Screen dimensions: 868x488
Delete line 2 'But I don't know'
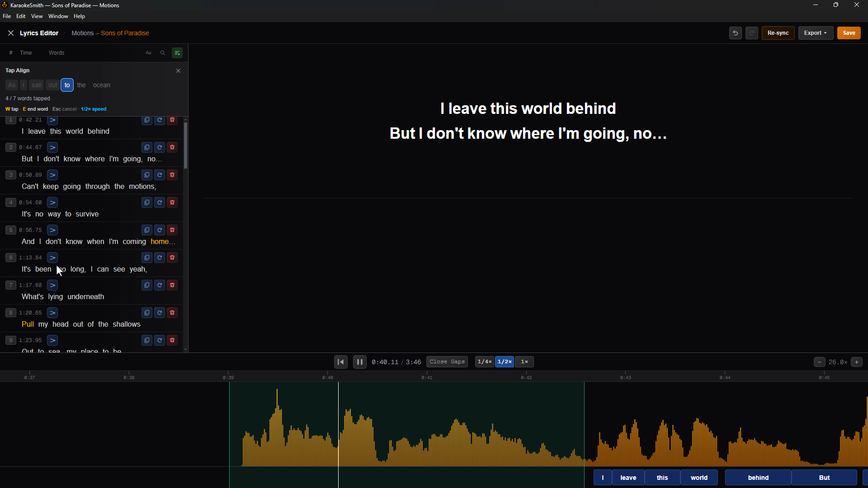172,147
